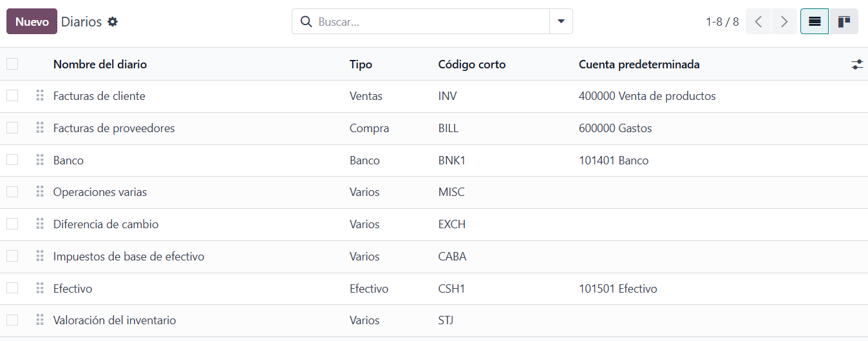Go to previous page of records
This screenshot has width=868, height=341.
pyautogui.click(x=759, y=21)
